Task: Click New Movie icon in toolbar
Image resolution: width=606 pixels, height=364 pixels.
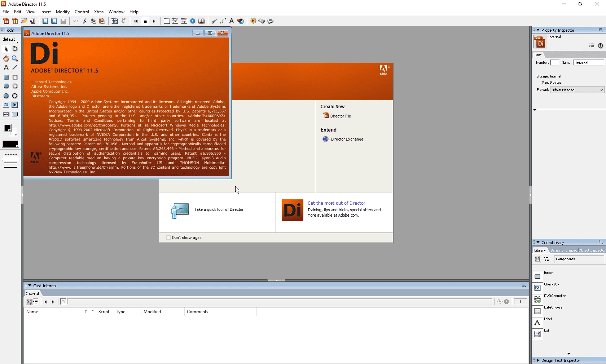Action: click(x=6, y=21)
